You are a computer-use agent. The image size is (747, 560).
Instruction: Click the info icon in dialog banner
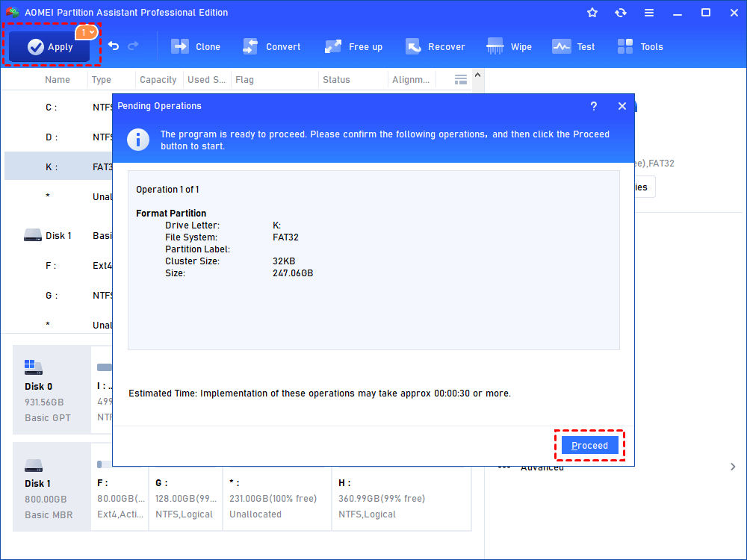coord(138,140)
